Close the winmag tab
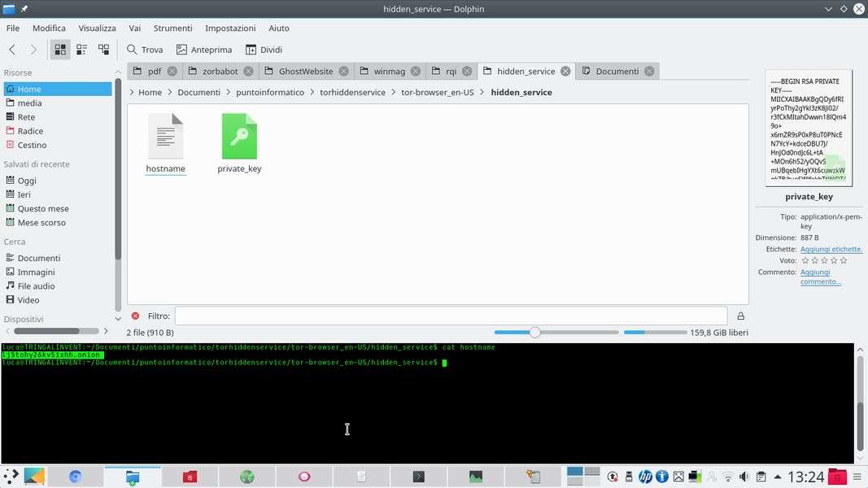Screen dimensions: 868x488 (x=416, y=72)
